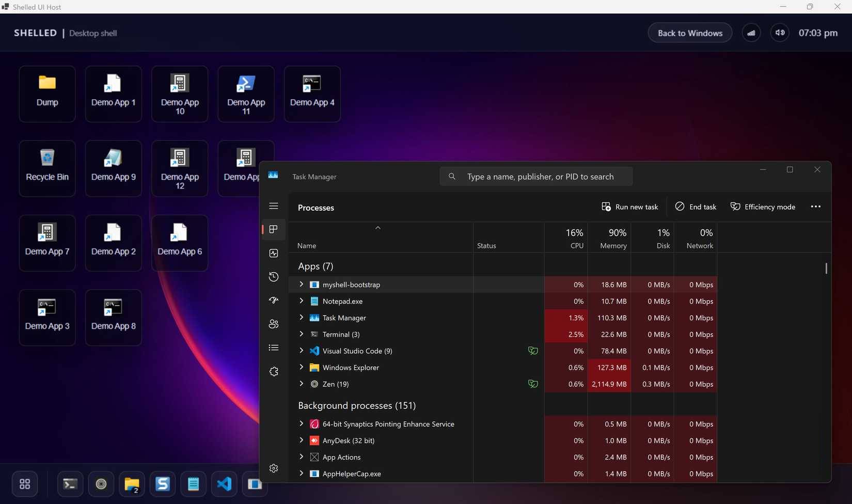Launch Visual Studio Code from the taskbar
The width and height of the screenshot is (852, 504).
point(224,484)
